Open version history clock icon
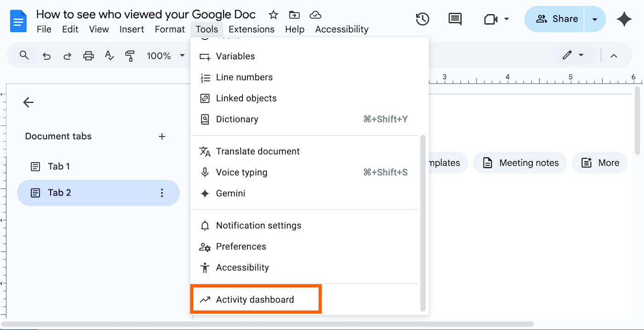Image resolution: width=644 pixels, height=330 pixels. (x=422, y=19)
